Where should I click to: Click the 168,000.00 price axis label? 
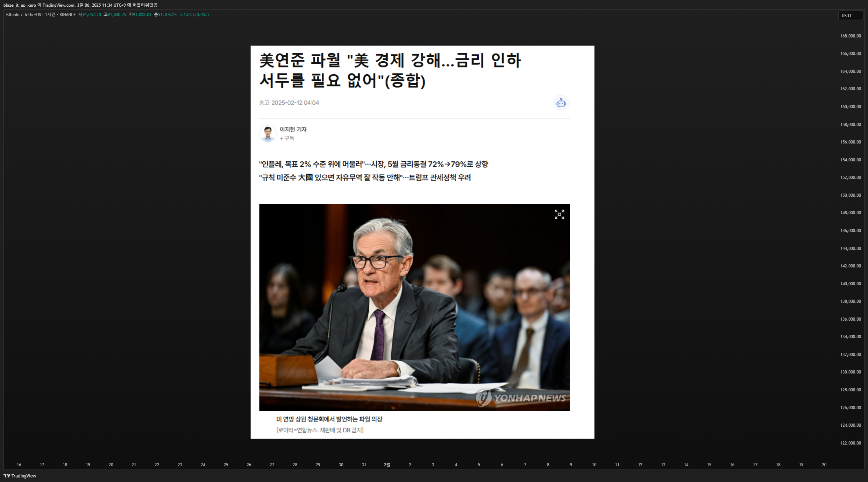[851, 36]
